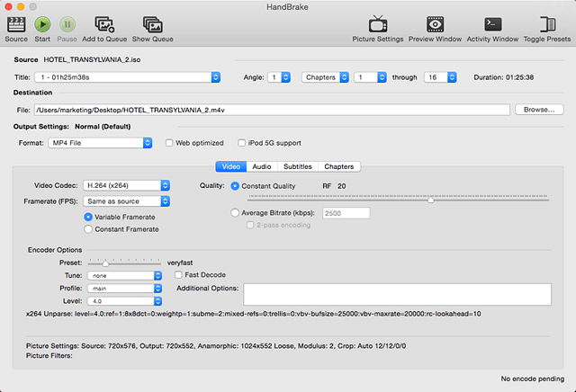
Task: Open the Title dropdown 1 - 01h25m38s
Action: (x=128, y=77)
